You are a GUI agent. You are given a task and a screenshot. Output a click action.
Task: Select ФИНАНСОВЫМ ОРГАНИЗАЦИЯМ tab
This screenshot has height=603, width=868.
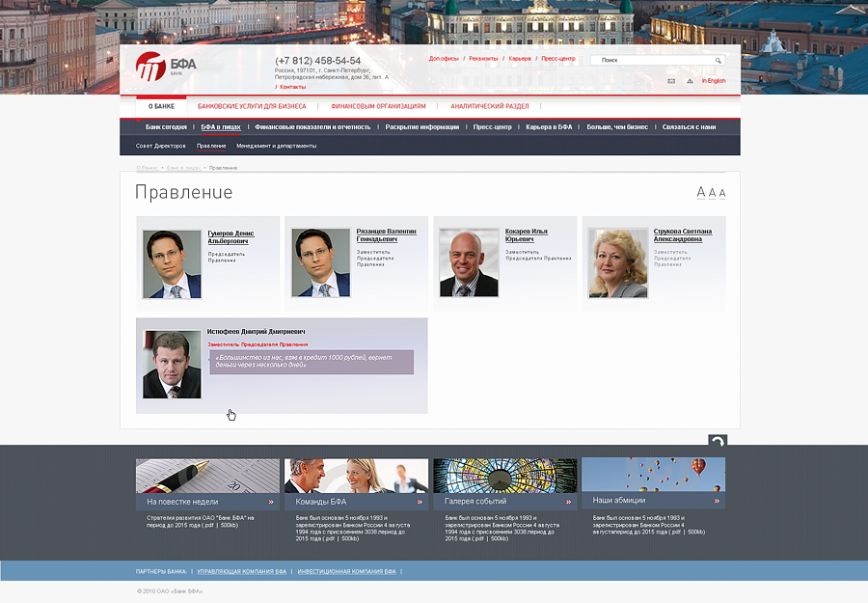[378, 106]
